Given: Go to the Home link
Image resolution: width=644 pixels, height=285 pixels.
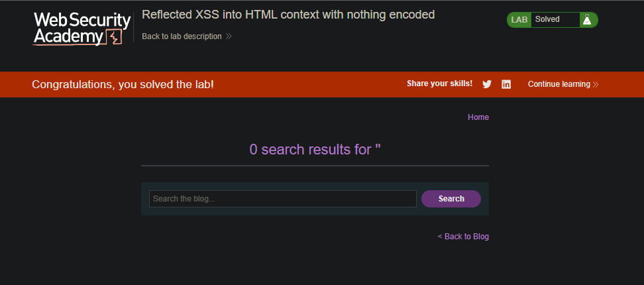Looking at the screenshot, I should (478, 117).
